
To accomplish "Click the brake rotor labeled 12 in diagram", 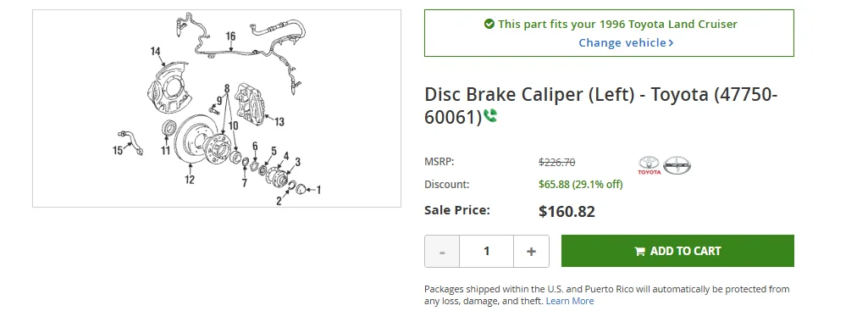I will (192, 139).
